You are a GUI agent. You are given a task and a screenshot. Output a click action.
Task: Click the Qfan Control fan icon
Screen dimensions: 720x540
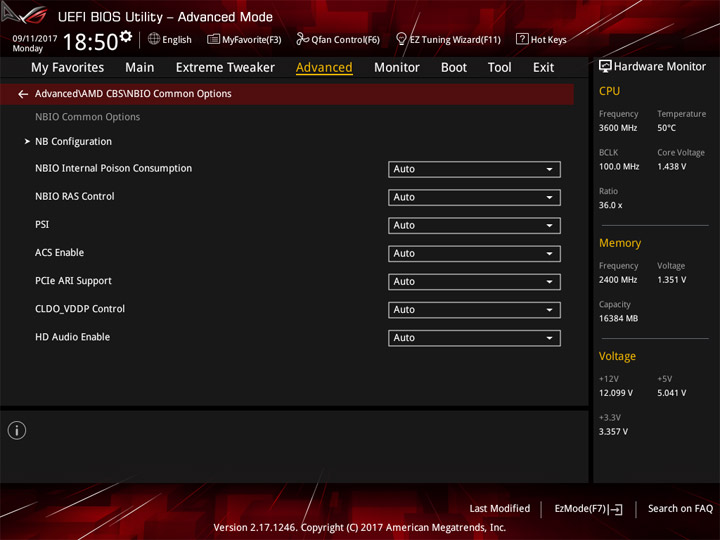(x=302, y=39)
